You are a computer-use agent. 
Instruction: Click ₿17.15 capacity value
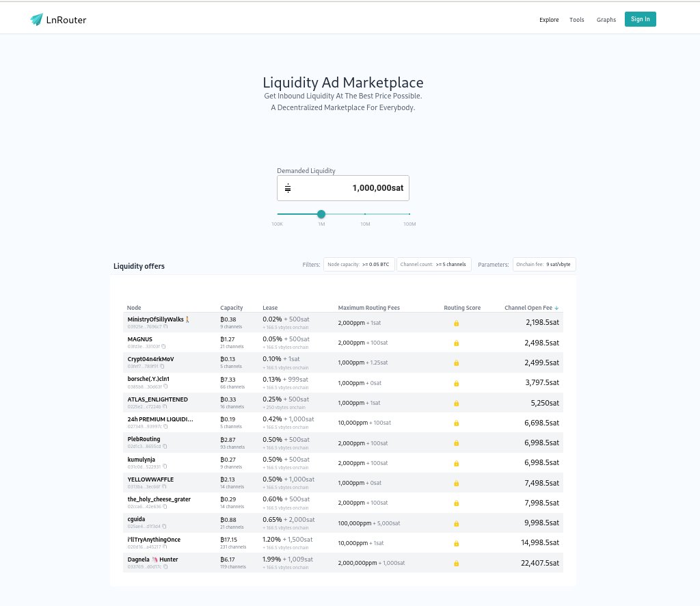point(228,540)
